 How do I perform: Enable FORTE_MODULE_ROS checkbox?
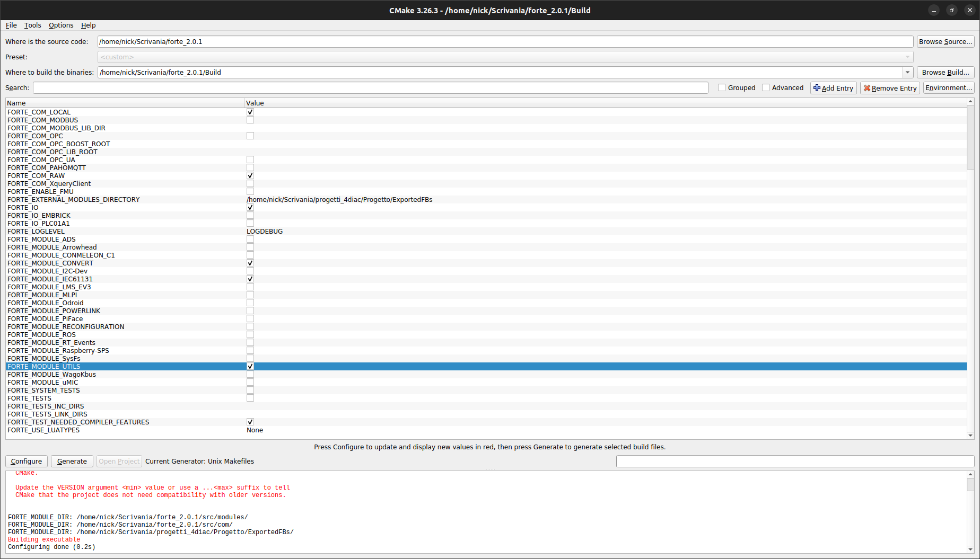(250, 334)
